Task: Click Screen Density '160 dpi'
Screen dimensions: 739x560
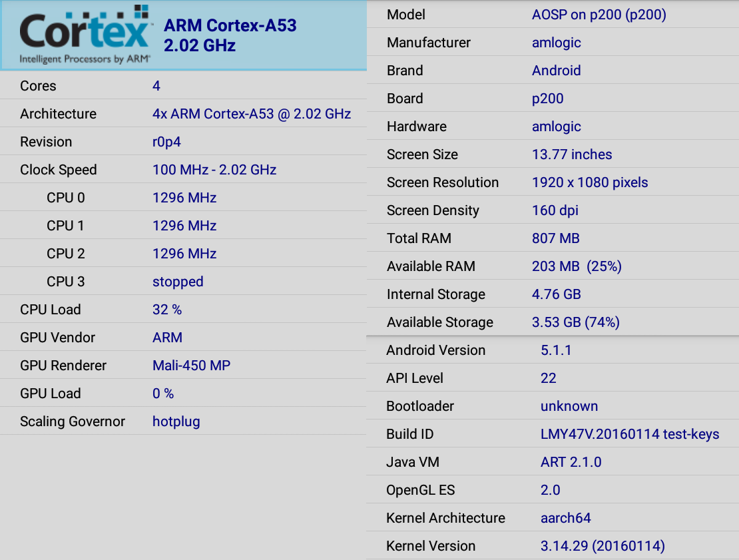Action: point(555,210)
